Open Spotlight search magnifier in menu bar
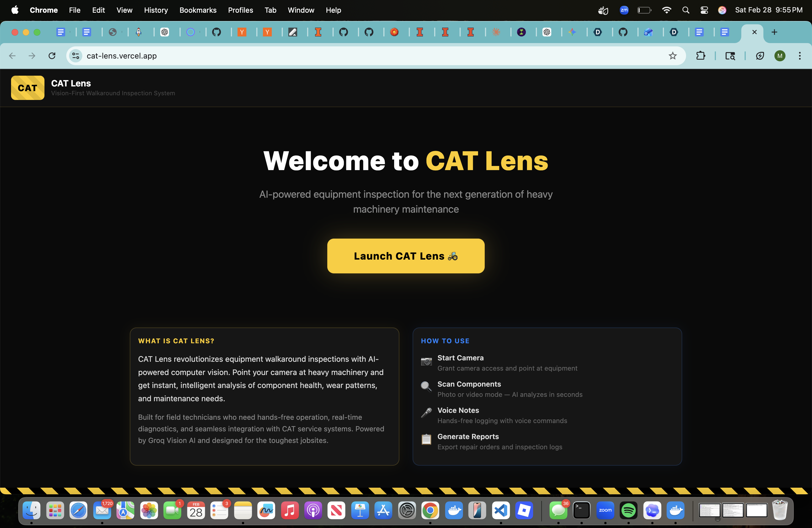812x528 pixels. pos(686,10)
